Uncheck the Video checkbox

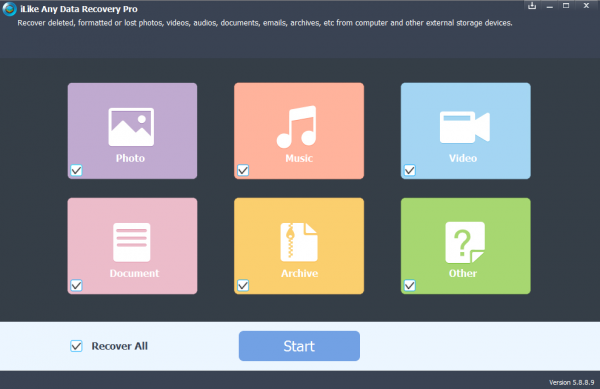[410, 170]
